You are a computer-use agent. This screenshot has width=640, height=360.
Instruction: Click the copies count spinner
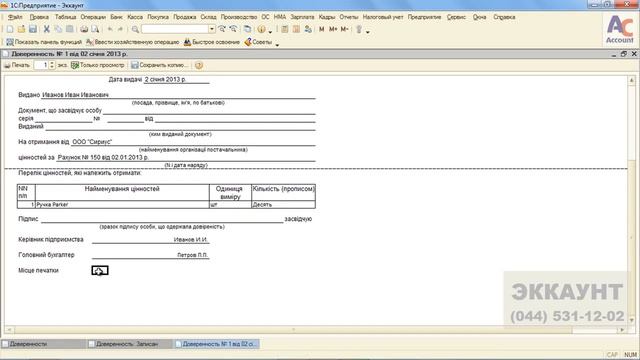(52, 65)
